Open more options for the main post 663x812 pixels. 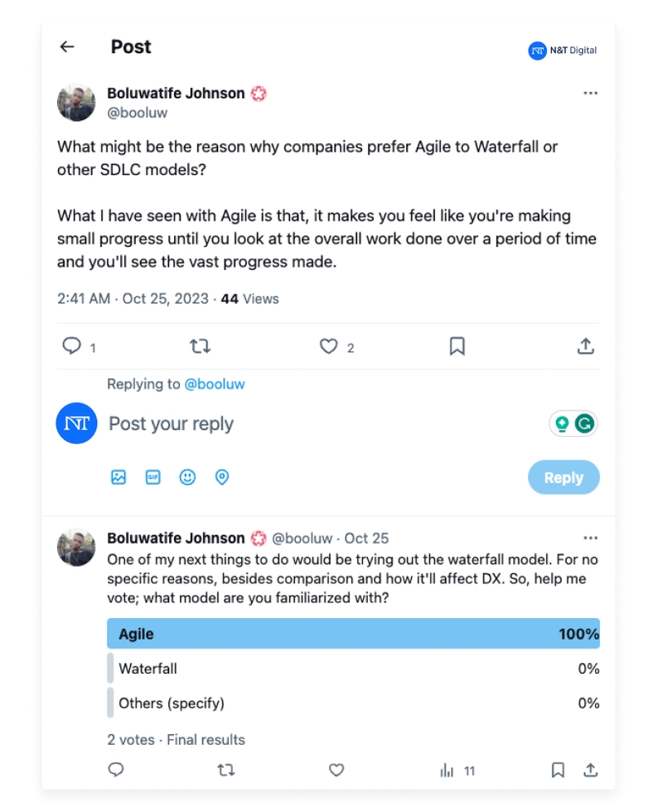coord(590,93)
